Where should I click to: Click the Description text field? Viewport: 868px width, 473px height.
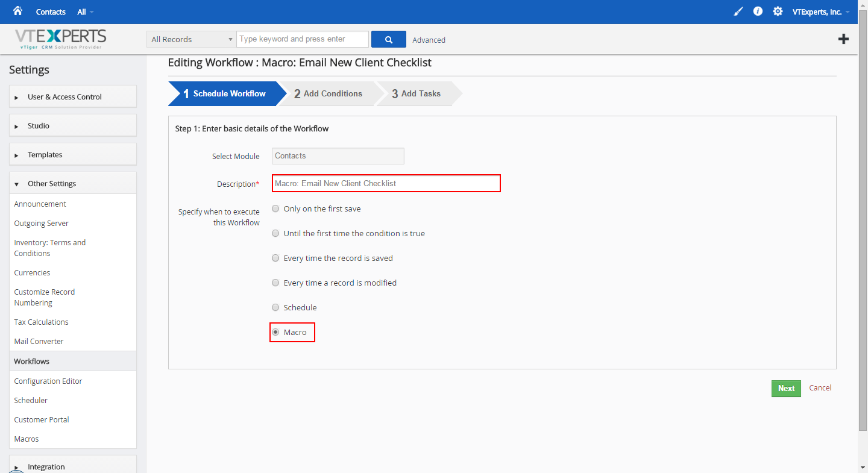(x=386, y=183)
